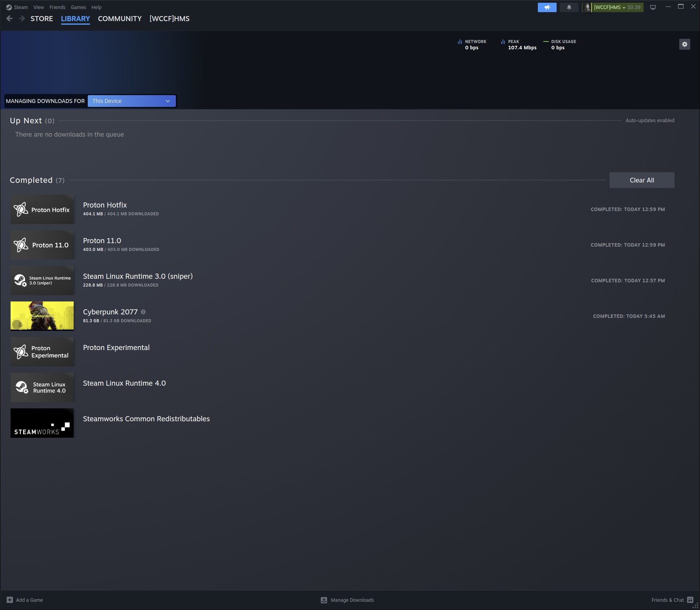Open the This Device dropdown
Image resolution: width=700 pixels, height=610 pixels.
coord(132,101)
